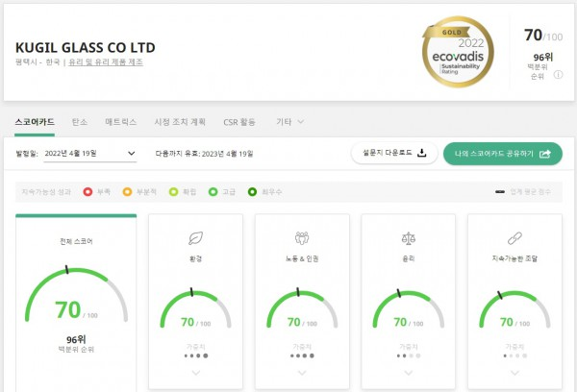
Task: Click the dark green 최우수 legend circle
Action: click(252, 191)
